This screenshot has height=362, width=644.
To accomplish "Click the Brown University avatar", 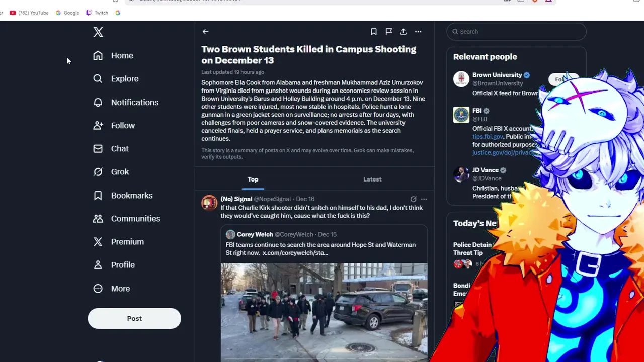I will click(x=461, y=79).
